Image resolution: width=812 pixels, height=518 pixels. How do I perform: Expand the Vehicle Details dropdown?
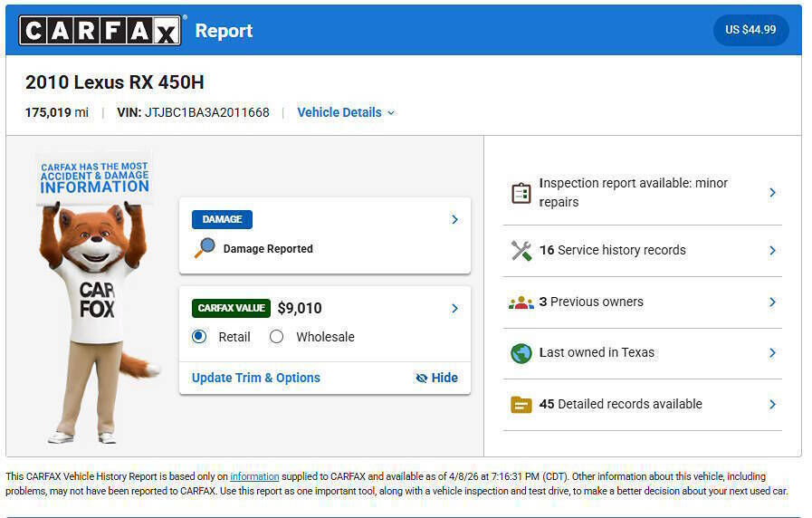tap(346, 112)
